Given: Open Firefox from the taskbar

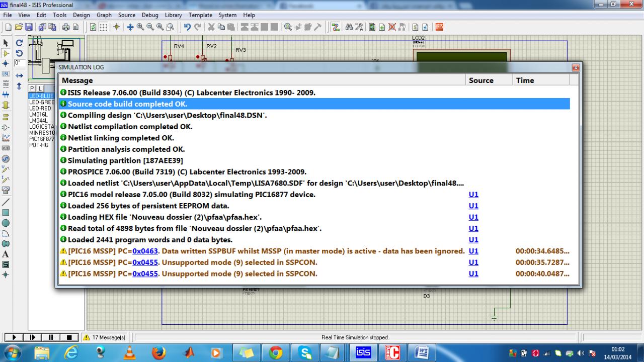Looking at the screenshot, I should click(x=158, y=353).
